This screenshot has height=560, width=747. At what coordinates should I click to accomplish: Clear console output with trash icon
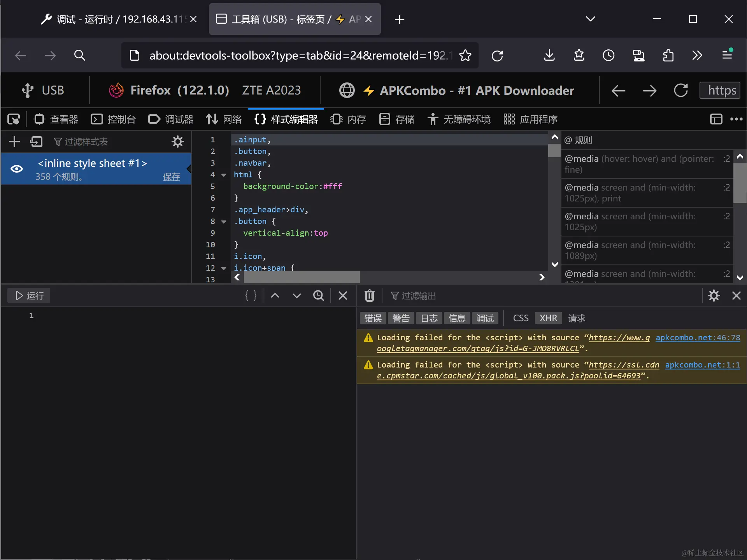tap(369, 296)
